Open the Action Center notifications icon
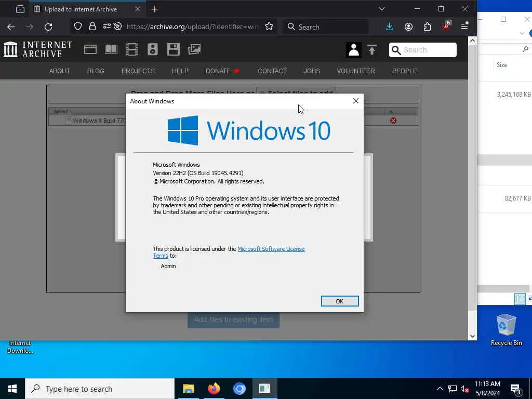532x399 pixels. point(515,389)
